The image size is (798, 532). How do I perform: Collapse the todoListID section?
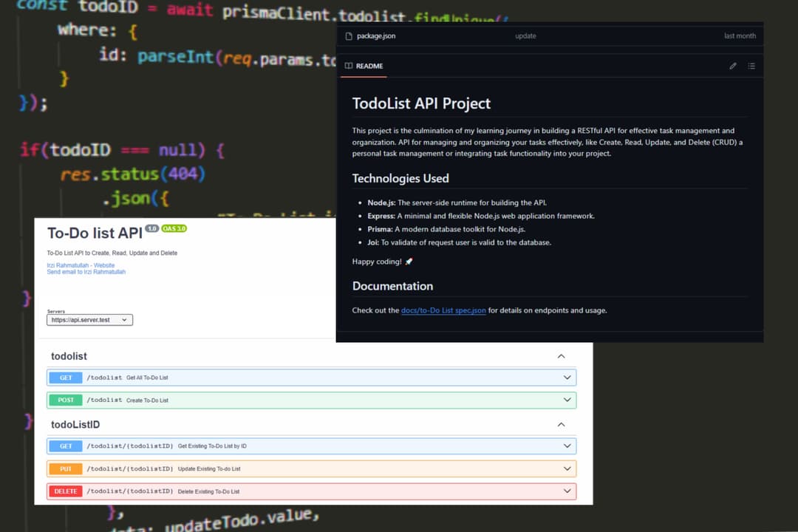click(561, 424)
